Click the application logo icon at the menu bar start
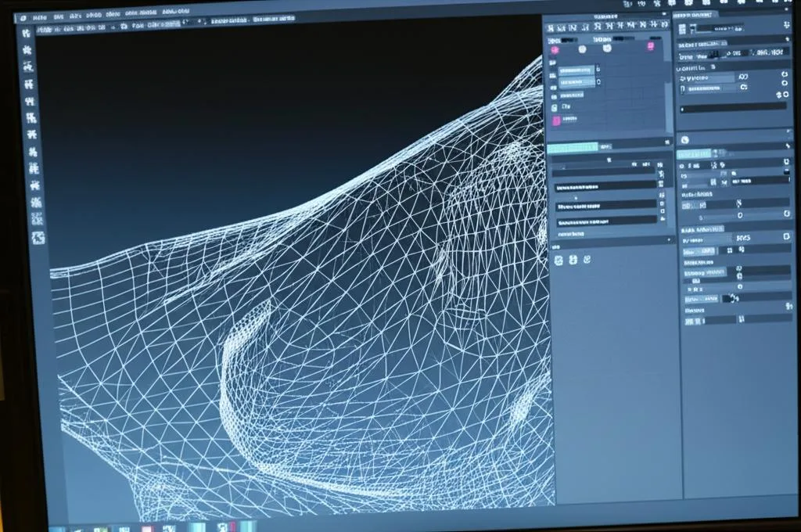Viewport: 801px width, 532px height. point(23,18)
